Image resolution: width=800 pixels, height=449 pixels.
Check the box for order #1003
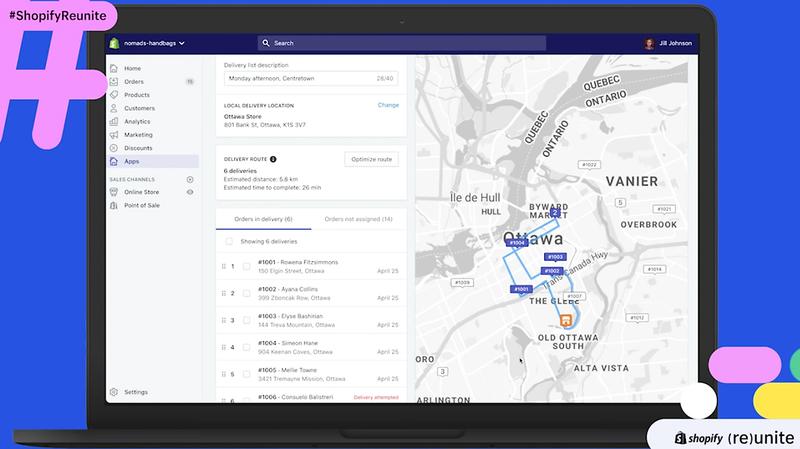pos(246,320)
